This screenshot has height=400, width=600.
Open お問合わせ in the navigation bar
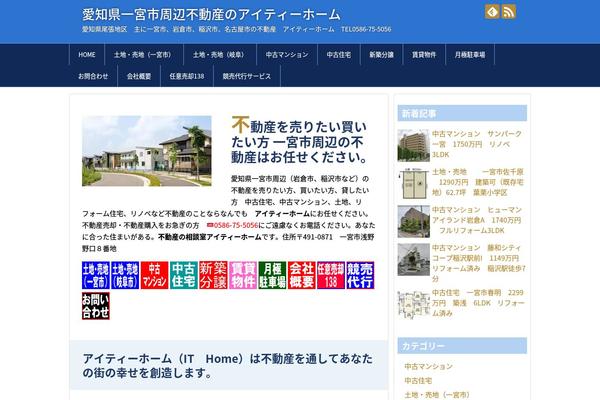click(93, 76)
